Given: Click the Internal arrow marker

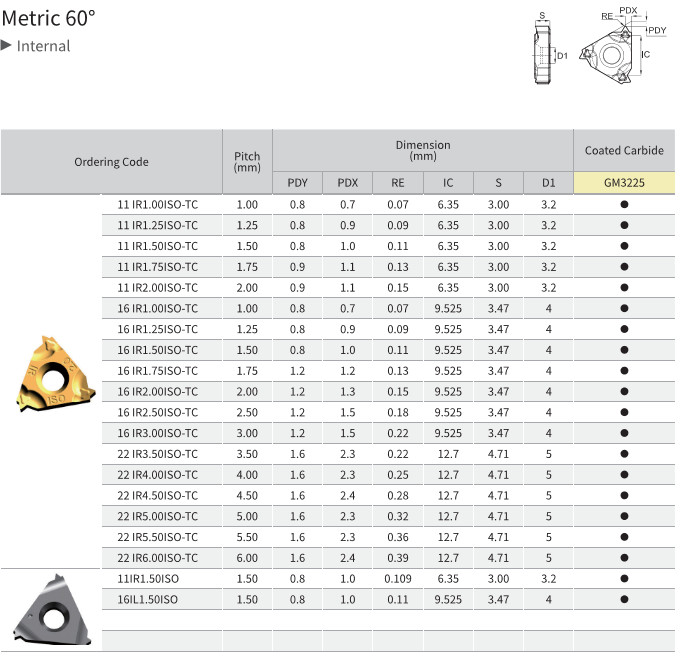Looking at the screenshot, I should tap(6, 45).
